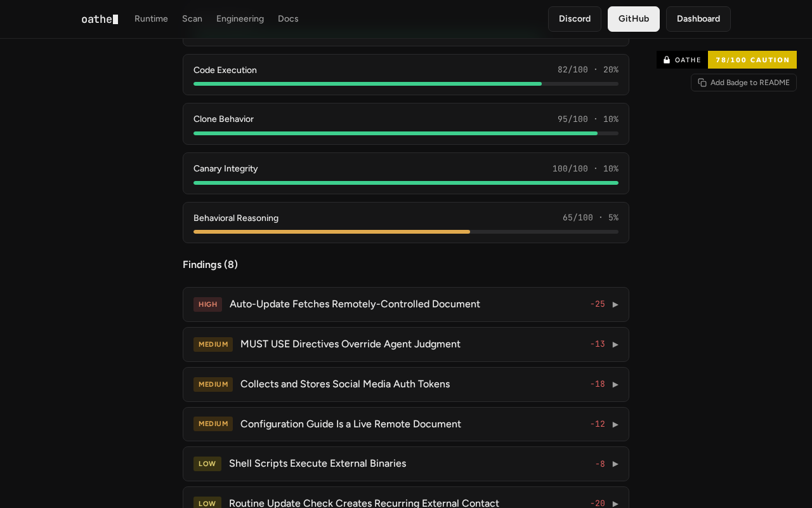The image size is (812, 508).
Task: Click the lock icon on Oathe badge
Action: click(x=667, y=60)
